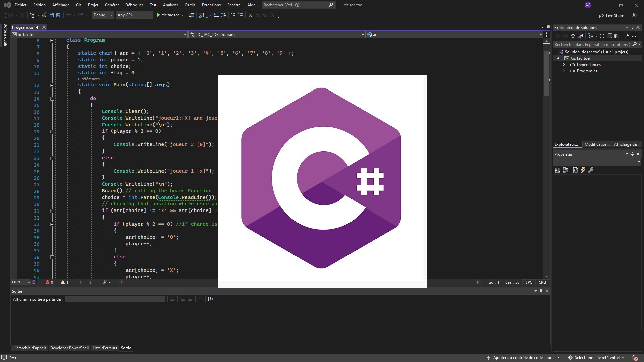Open the TIC_TAC_TOE.Program type dropdown
The image size is (644, 362).
[277, 35]
